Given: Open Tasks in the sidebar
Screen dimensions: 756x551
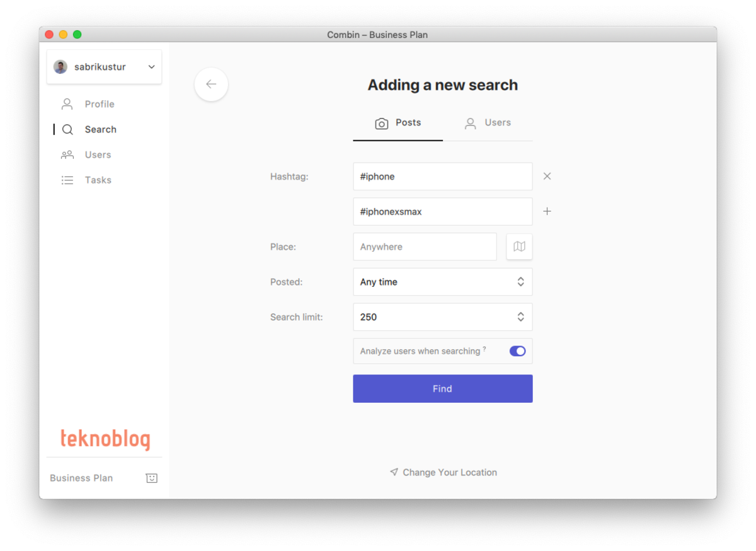Looking at the screenshot, I should click(x=98, y=180).
